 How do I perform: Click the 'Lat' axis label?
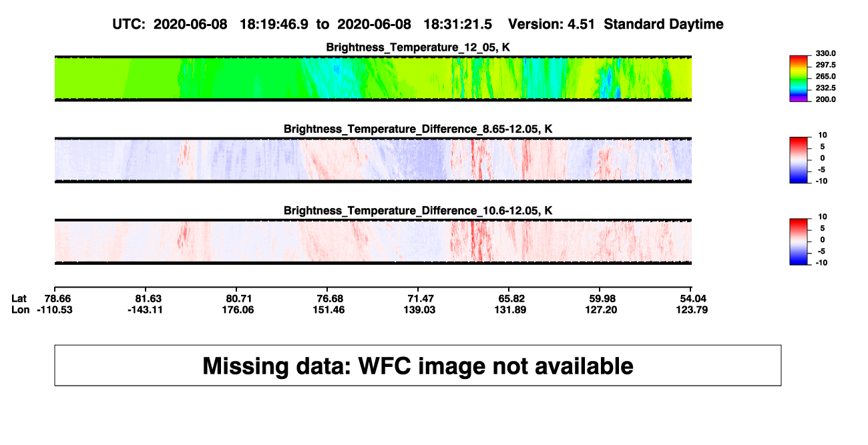[x=20, y=298]
